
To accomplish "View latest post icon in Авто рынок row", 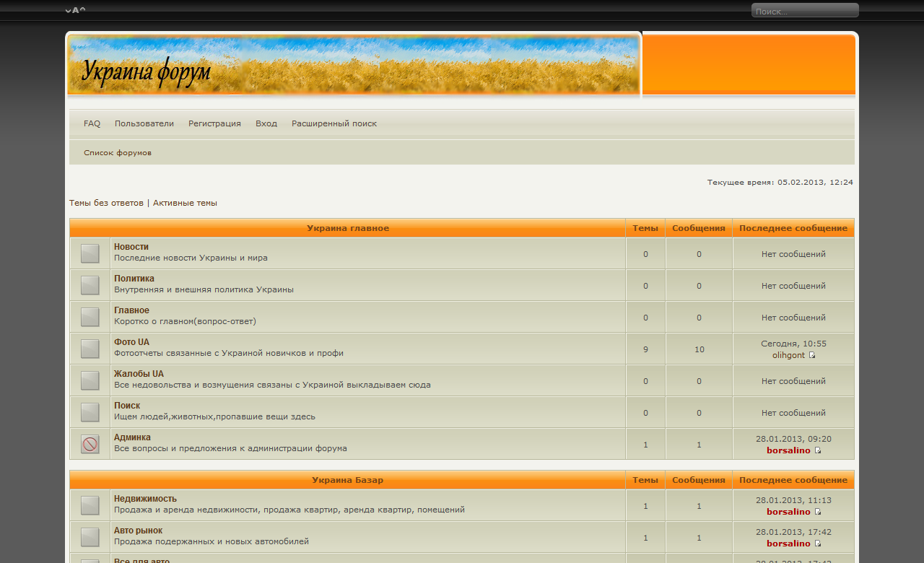I will coord(818,544).
